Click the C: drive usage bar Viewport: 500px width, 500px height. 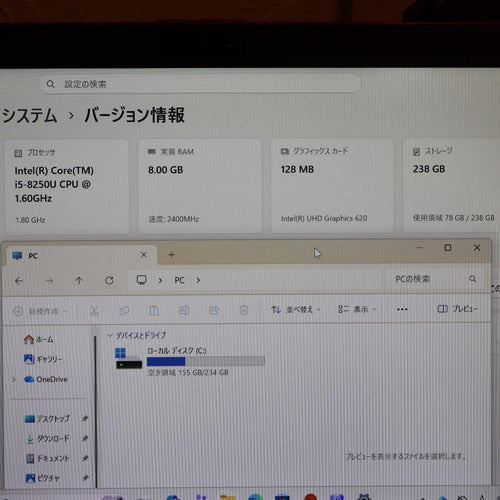pyautogui.click(x=206, y=361)
